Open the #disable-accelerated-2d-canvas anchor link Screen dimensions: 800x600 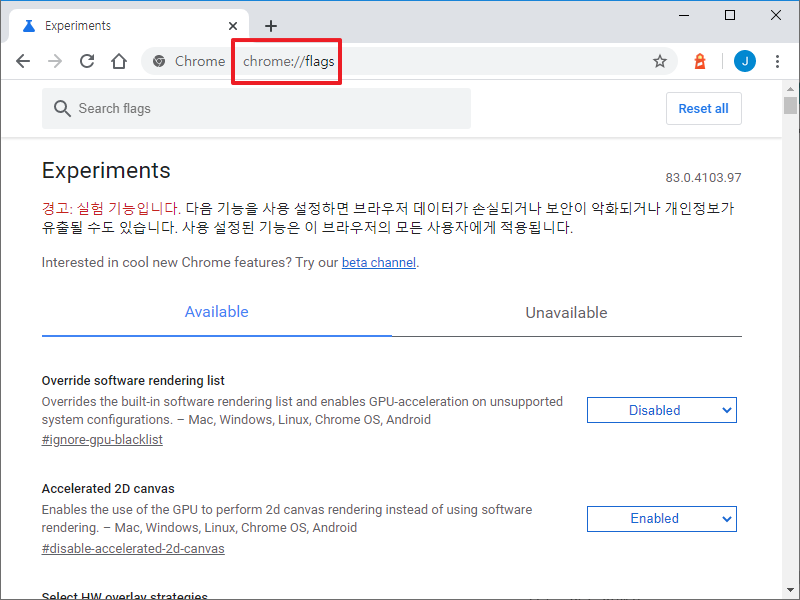pos(133,549)
